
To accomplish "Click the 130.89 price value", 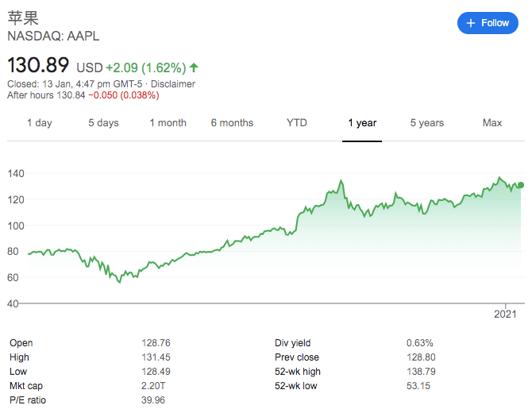I will [38, 65].
